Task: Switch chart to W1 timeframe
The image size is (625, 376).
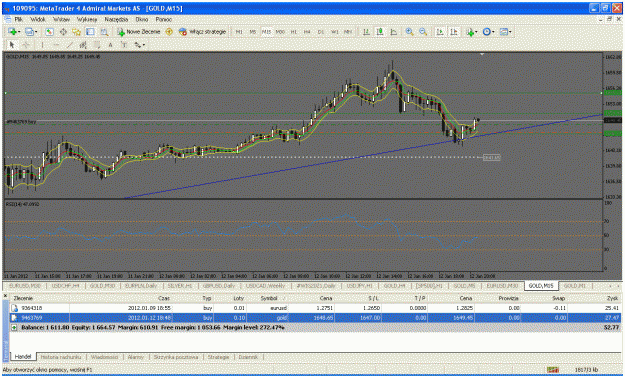Action: [335, 32]
